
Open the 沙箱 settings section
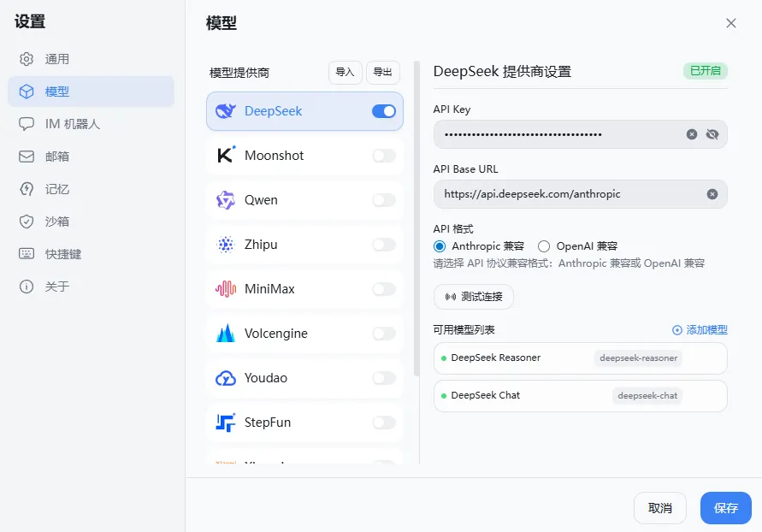tap(91, 222)
